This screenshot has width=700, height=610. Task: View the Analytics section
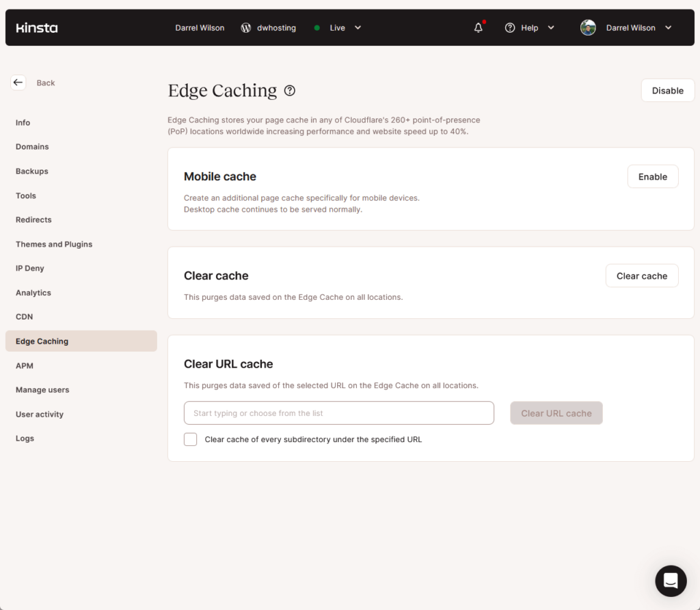point(33,293)
